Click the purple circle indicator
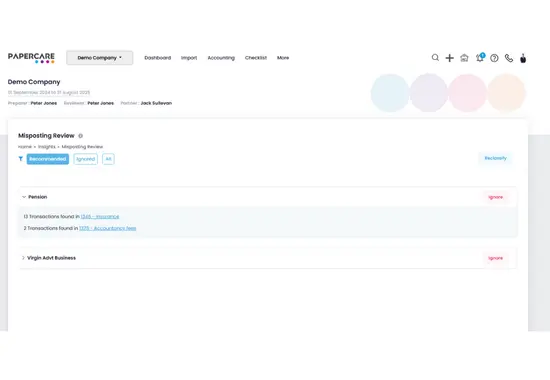The height and width of the screenshot is (380, 550). (x=429, y=93)
